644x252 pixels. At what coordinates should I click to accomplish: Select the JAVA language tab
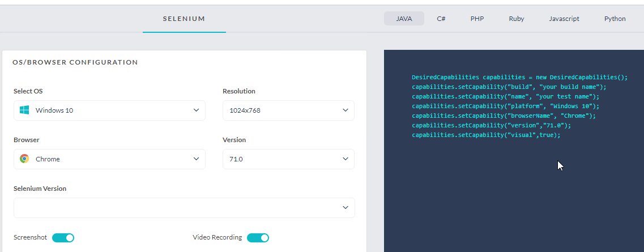[404, 19]
